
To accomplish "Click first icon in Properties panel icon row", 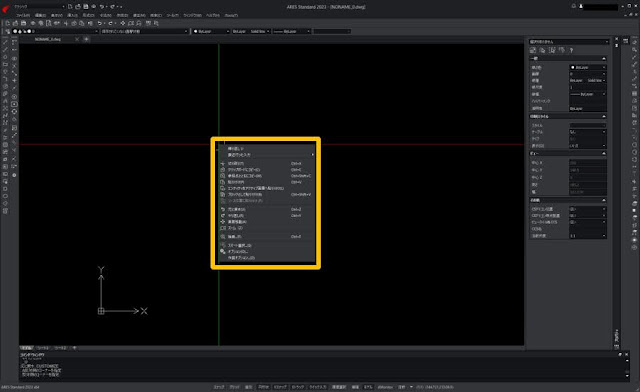I will click(x=533, y=50).
